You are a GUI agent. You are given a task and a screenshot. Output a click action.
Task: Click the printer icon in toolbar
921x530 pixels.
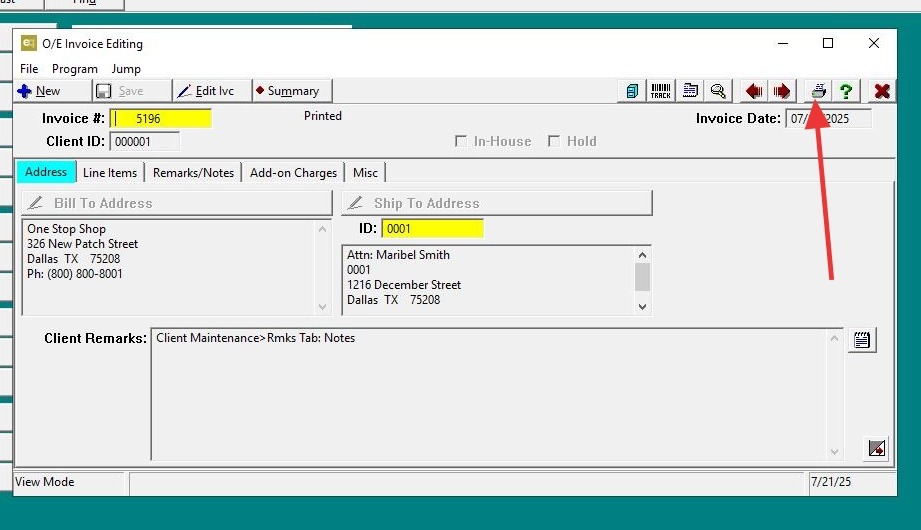[818, 91]
